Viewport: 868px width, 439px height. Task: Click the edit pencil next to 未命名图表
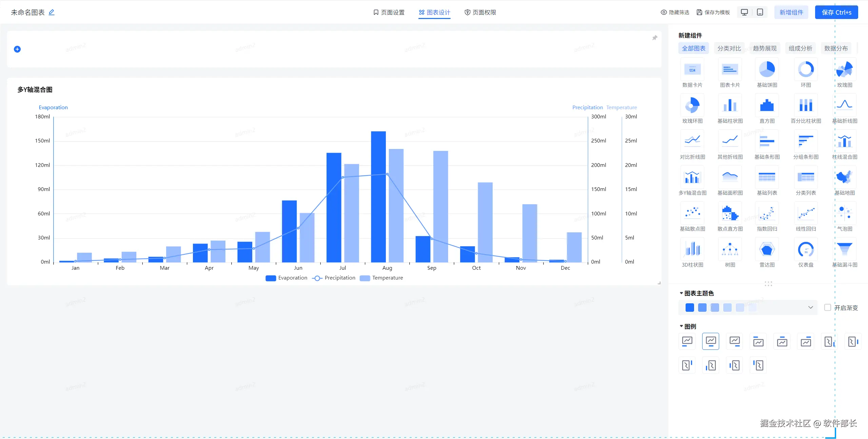click(x=52, y=12)
